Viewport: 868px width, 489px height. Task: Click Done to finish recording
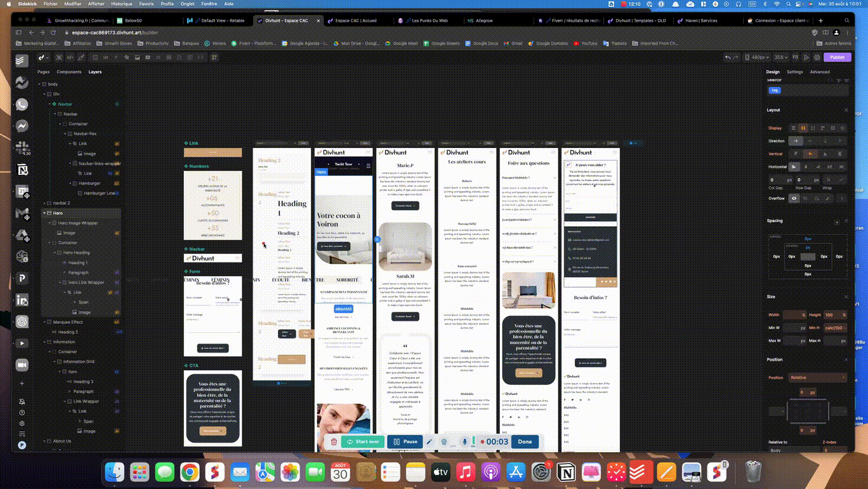pos(525,442)
